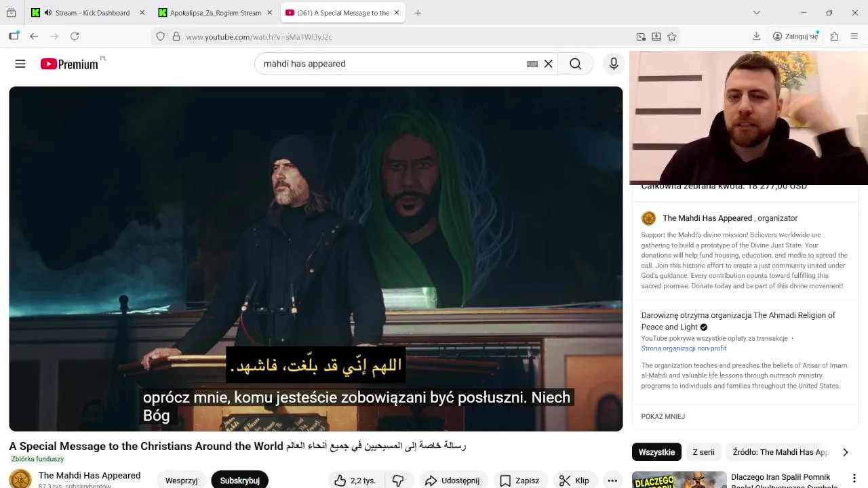Open browser downloads panel
Viewport: 868px width, 488px height.
(x=756, y=37)
